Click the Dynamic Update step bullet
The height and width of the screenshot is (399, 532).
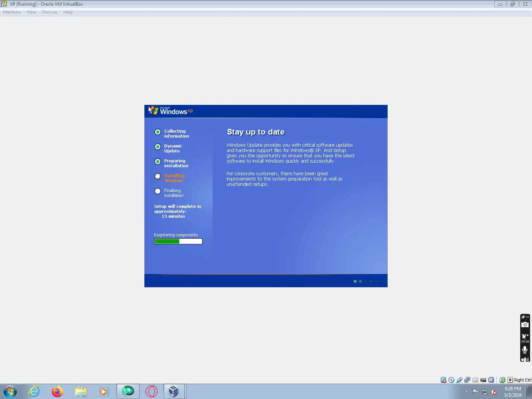pos(158,147)
